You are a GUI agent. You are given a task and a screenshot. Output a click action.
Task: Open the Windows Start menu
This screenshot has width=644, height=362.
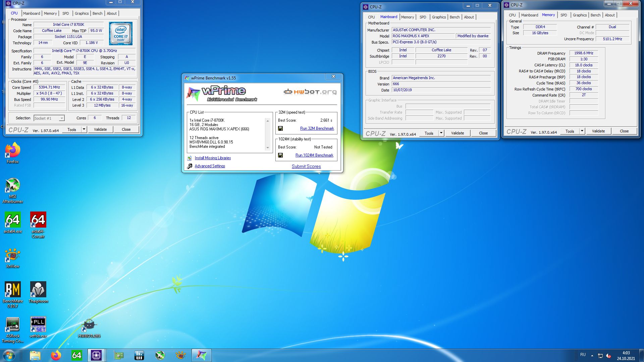click(x=9, y=355)
